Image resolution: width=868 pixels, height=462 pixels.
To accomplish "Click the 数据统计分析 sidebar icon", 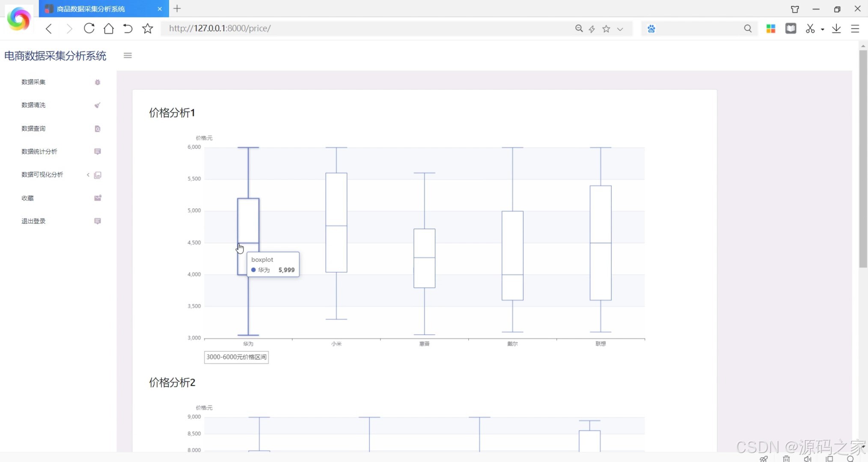I will click(97, 151).
